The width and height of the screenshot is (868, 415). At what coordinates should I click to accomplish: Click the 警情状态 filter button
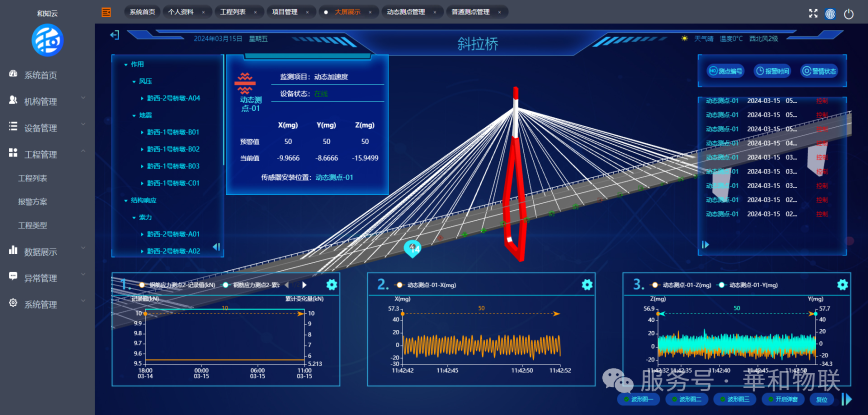coord(819,71)
